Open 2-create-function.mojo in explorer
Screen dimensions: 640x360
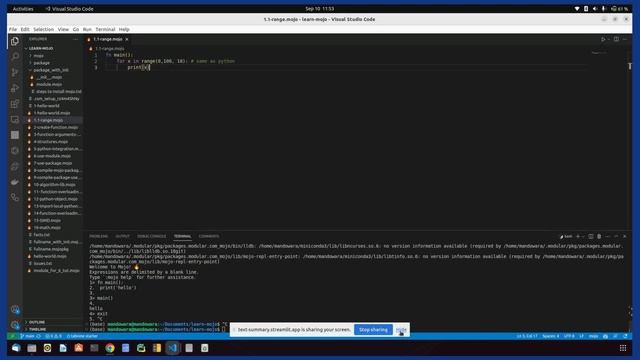point(56,127)
